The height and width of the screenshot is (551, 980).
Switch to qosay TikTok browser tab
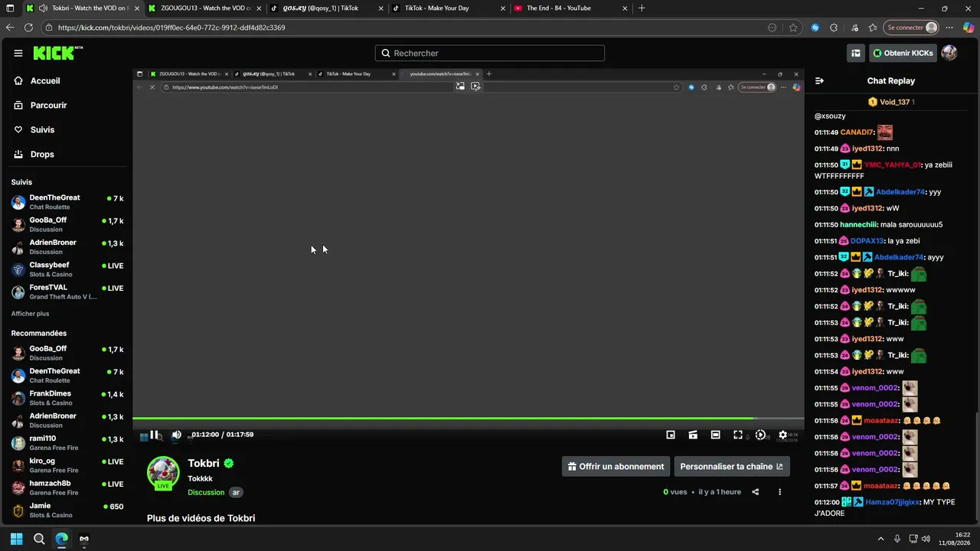point(326,8)
